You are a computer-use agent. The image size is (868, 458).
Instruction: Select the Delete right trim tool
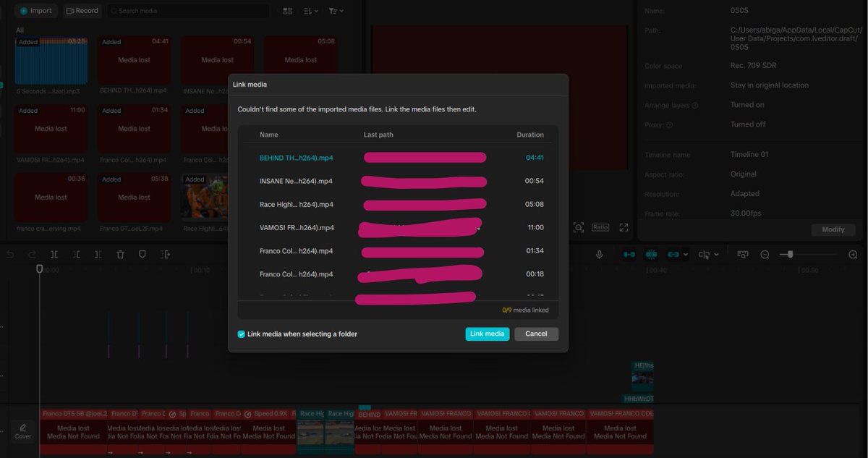pyautogui.click(x=98, y=255)
